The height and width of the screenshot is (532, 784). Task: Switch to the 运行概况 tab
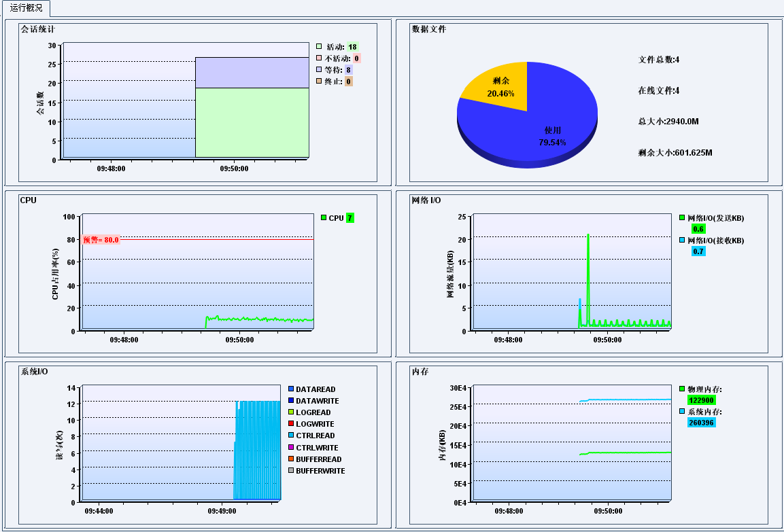click(x=26, y=8)
